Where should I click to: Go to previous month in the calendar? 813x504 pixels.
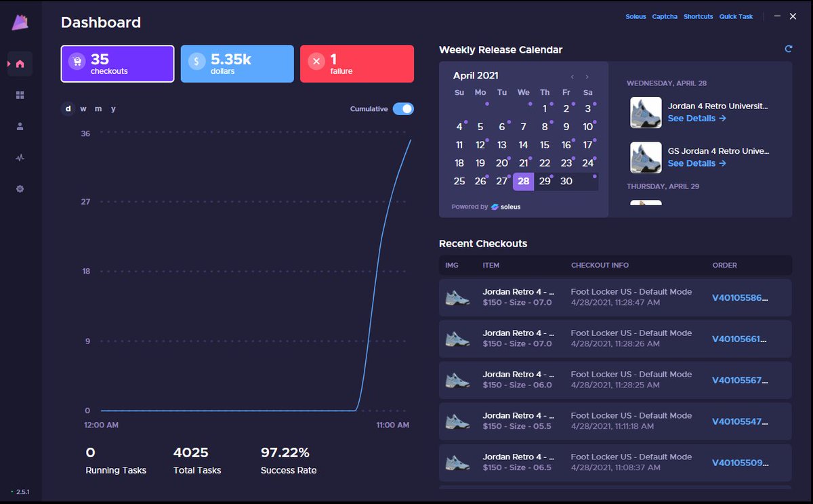pyautogui.click(x=572, y=77)
